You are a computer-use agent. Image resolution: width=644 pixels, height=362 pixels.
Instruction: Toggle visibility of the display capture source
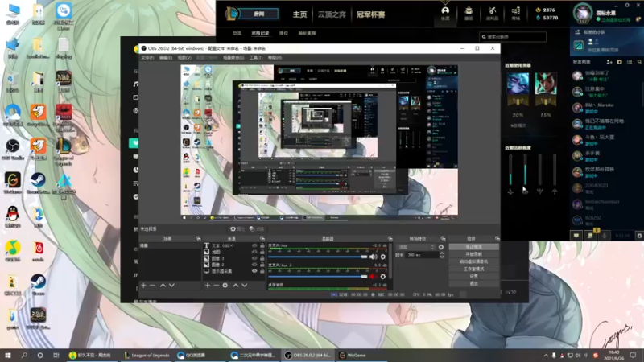pyautogui.click(x=254, y=271)
